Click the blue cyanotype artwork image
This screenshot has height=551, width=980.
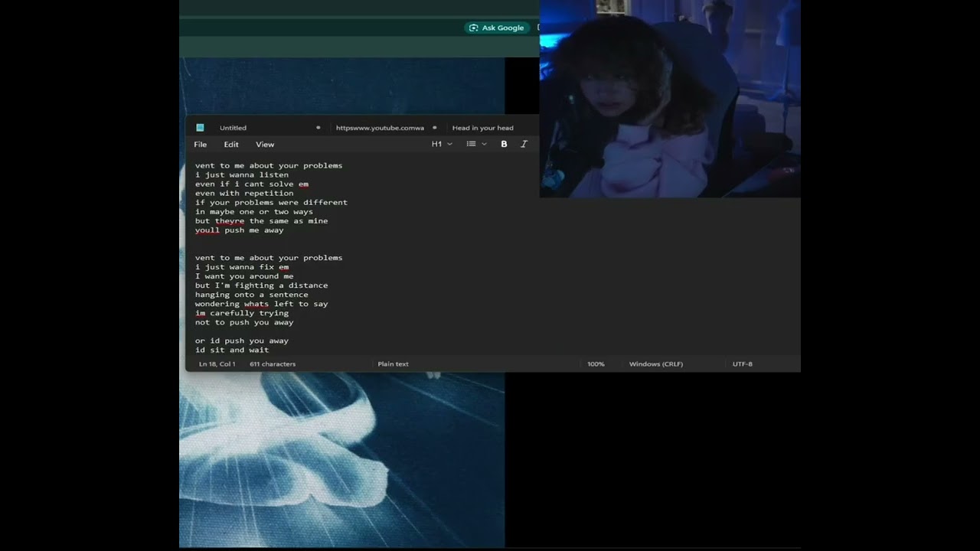342,459
